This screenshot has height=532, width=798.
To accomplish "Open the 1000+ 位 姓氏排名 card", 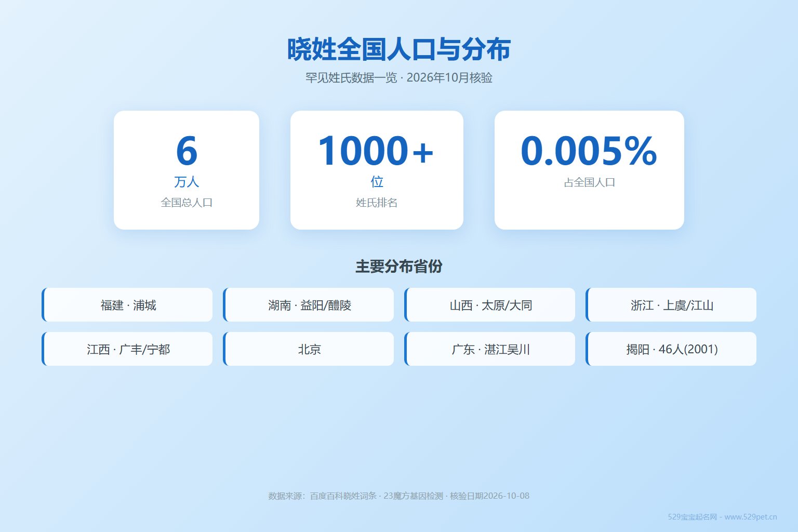I will [377, 170].
